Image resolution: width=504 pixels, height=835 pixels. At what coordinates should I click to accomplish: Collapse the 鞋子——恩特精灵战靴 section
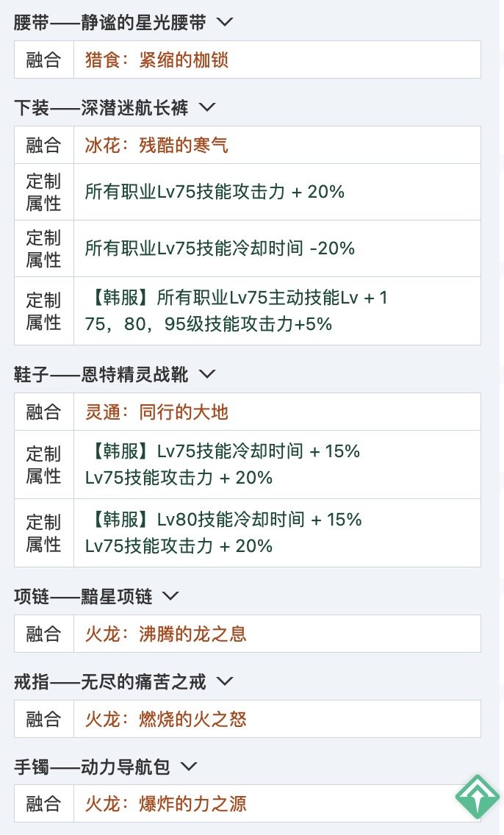click(x=207, y=374)
